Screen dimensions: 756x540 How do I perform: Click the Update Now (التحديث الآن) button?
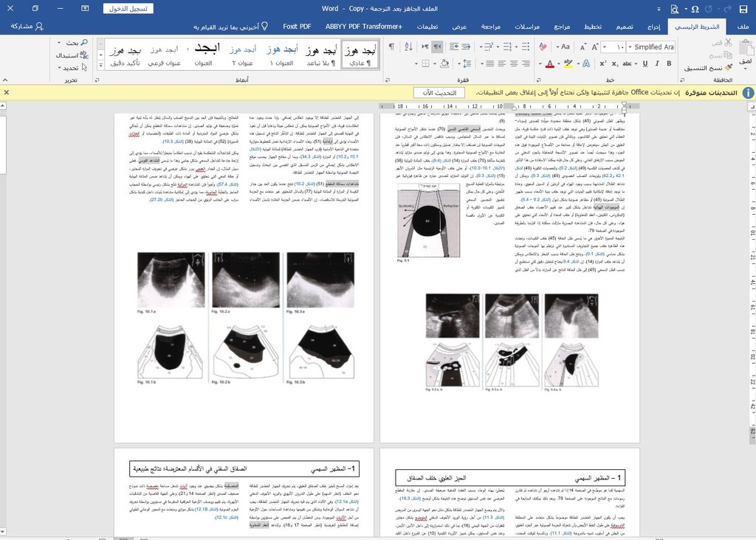tap(439, 92)
